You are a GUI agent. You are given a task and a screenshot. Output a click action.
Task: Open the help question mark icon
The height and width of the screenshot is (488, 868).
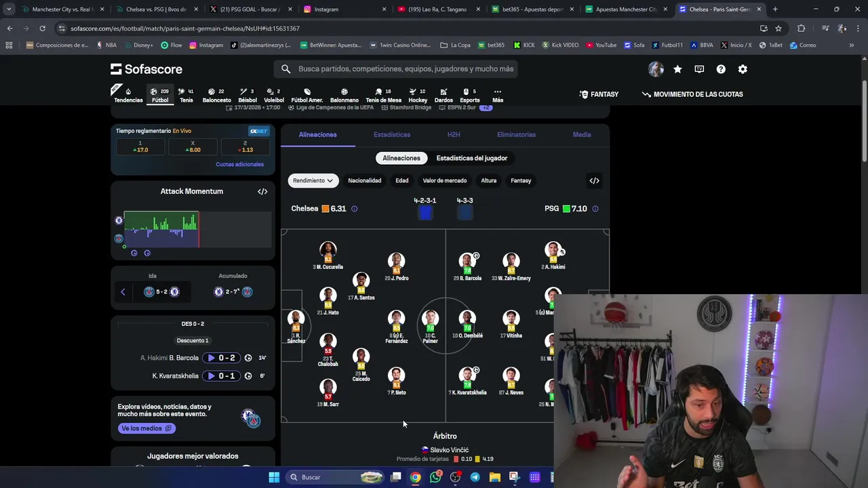pos(721,69)
